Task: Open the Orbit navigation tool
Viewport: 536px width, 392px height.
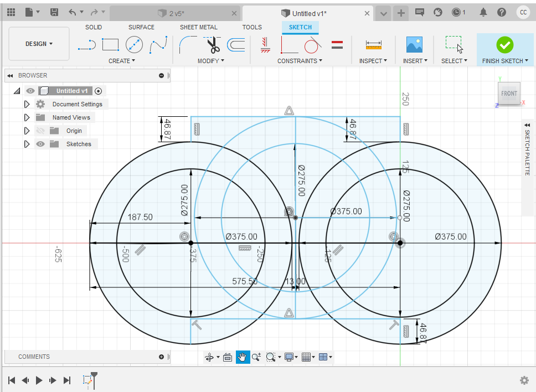Action: point(209,358)
